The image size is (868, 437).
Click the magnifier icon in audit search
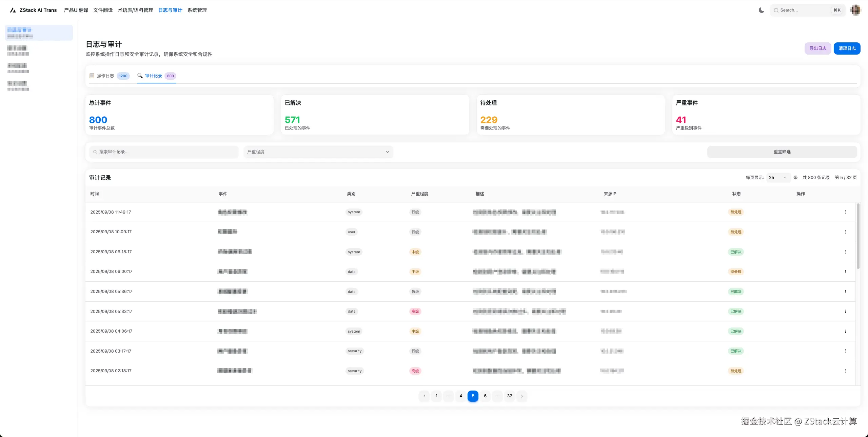95,152
